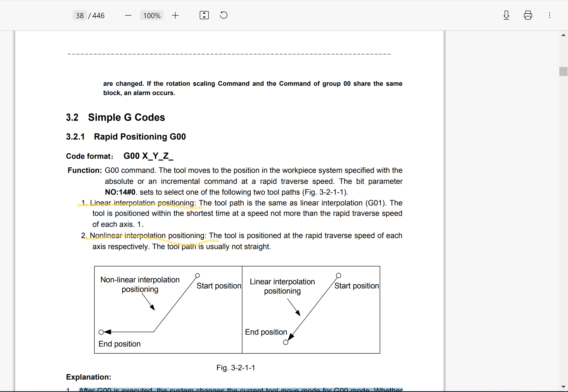Click the scrollbar up arrow
The image size is (568, 392).
click(x=563, y=35)
